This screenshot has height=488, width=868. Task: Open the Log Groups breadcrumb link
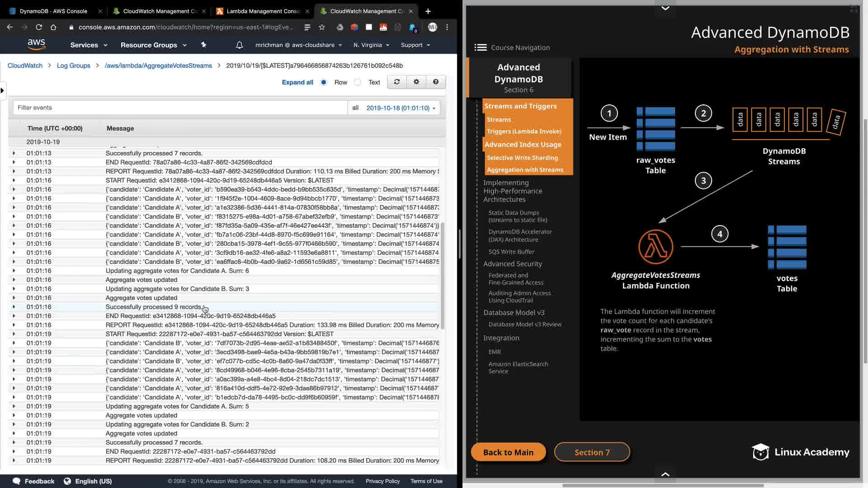pyautogui.click(x=74, y=66)
